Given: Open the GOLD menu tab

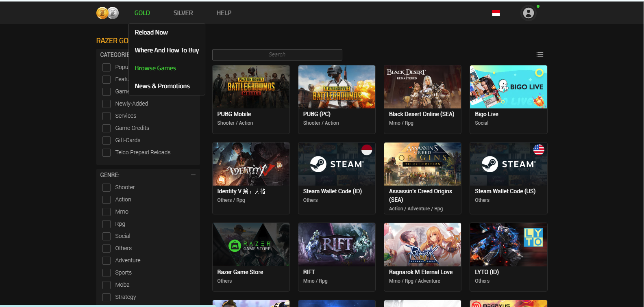Looking at the screenshot, I should pos(142,13).
